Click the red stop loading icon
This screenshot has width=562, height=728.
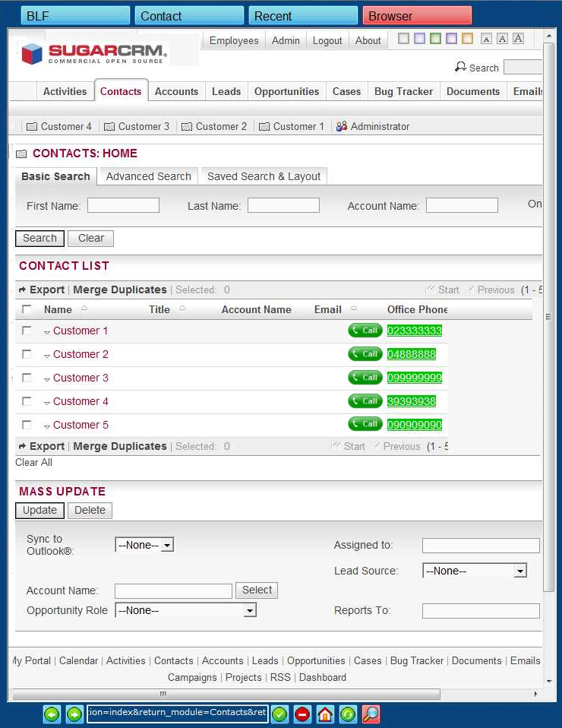click(302, 714)
